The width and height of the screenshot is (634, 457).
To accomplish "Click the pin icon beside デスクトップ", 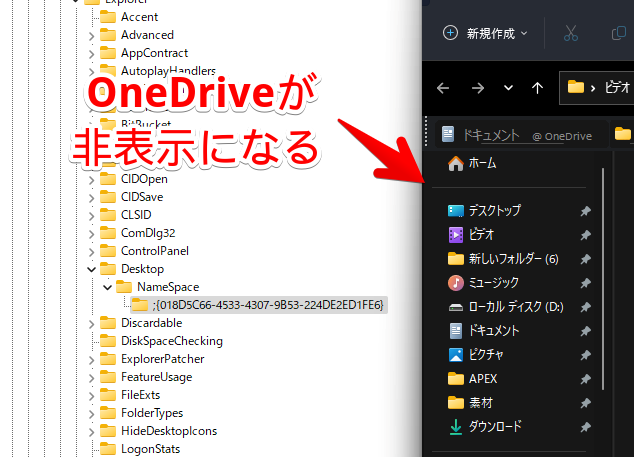I will [585, 211].
